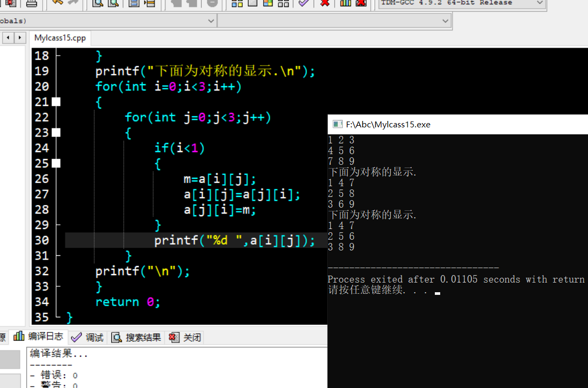Undo the last edit via toolbar
Screen dimensions: 588x388
[x=57, y=3]
